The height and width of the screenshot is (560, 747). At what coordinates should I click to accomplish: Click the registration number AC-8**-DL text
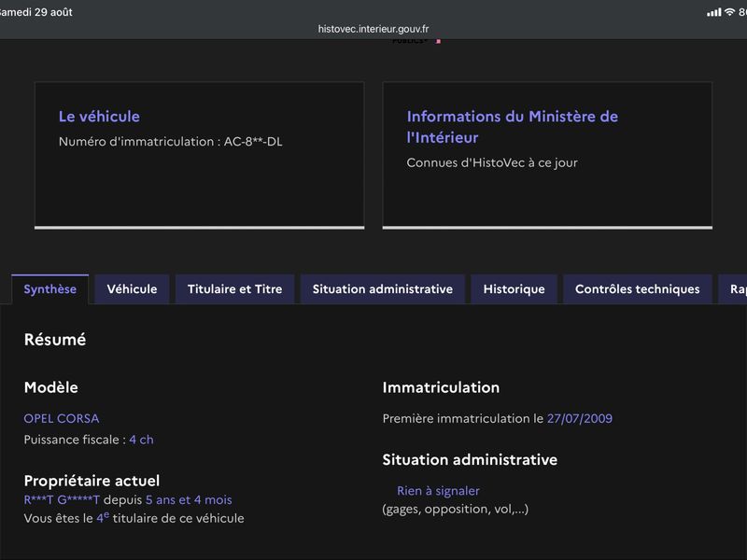tap(253, 142)
